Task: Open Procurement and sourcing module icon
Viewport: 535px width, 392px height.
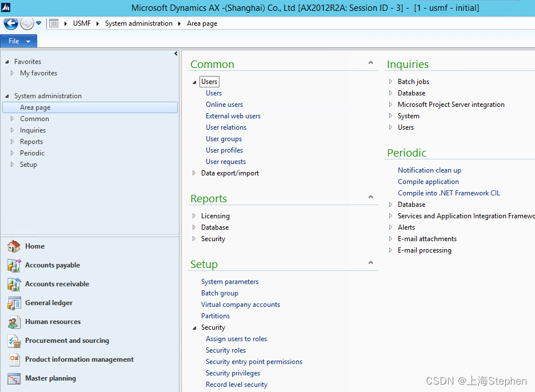Action: pos(14,341)
